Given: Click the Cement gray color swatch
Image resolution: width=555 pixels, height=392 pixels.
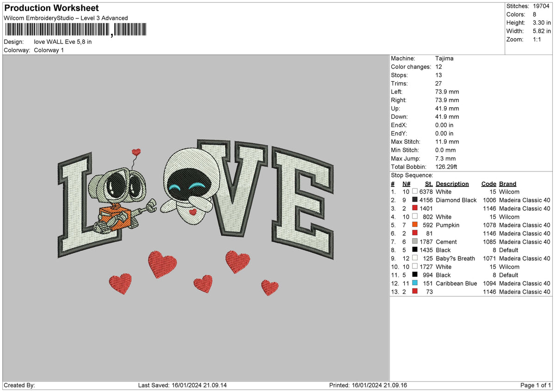Looking at the screenshot, I should coord(415,241).
